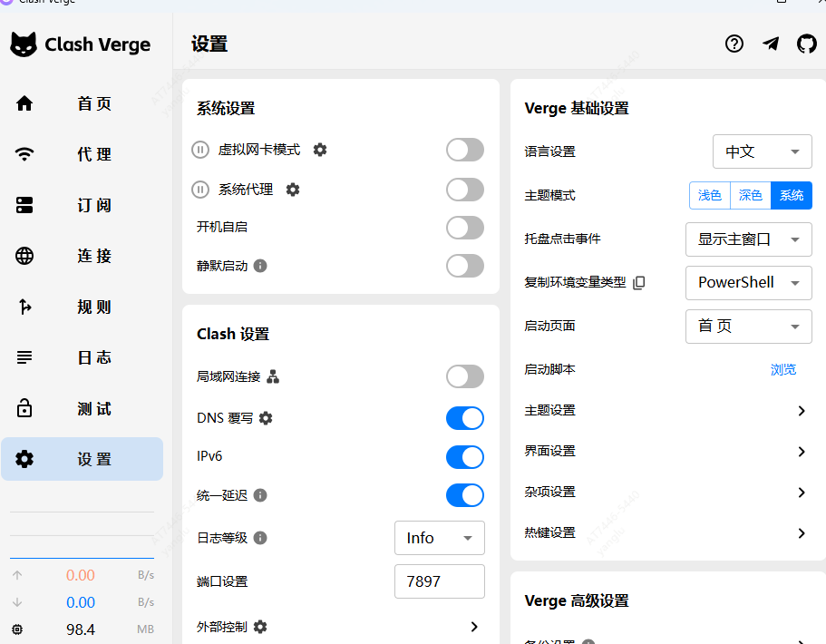826x644 pixels.
Task: Click the 端口设置 field showing 7897
Action: pos(439,581)
